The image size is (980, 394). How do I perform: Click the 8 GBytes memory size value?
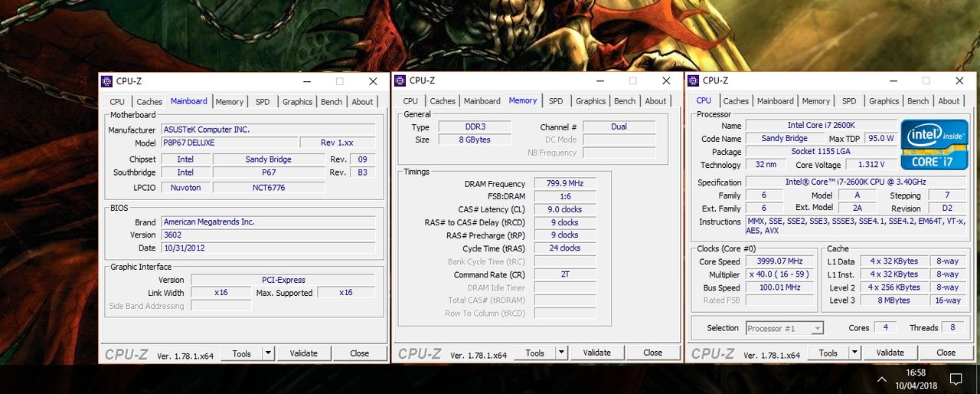[x=475, y=140]
